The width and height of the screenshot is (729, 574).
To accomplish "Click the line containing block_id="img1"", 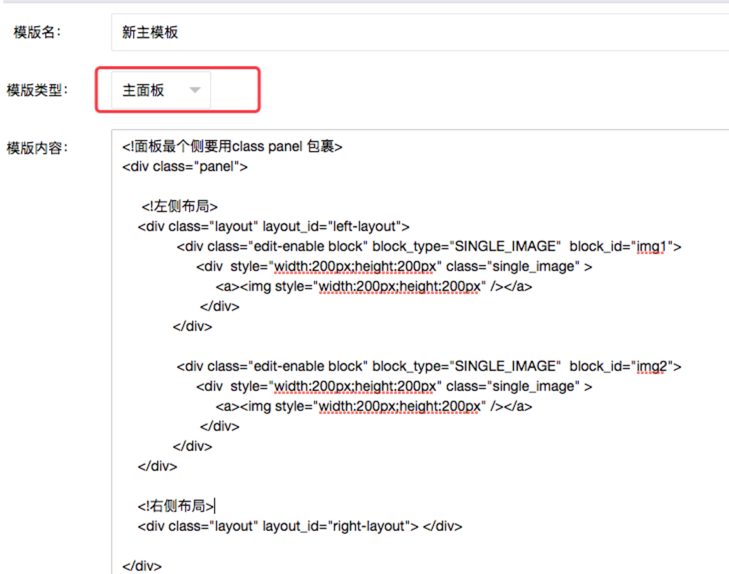I will point(429,246).
